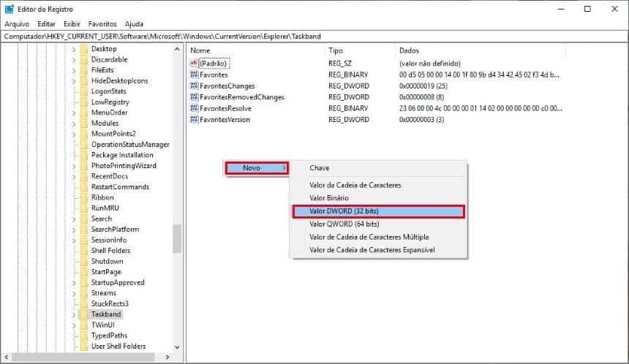
Task: Click tree scrollbar up arrow
Action: [177, 49]
